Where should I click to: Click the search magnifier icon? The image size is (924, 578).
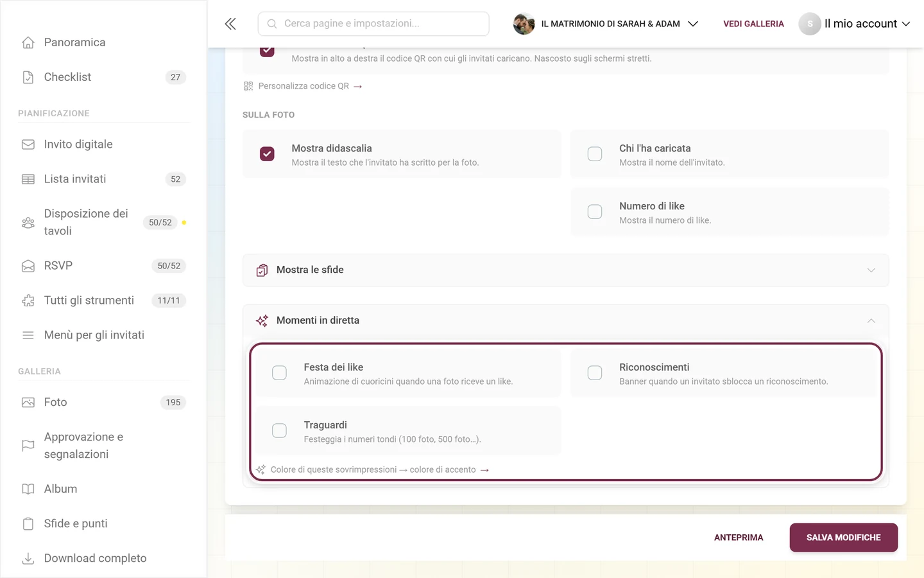[x=272, y=24]
